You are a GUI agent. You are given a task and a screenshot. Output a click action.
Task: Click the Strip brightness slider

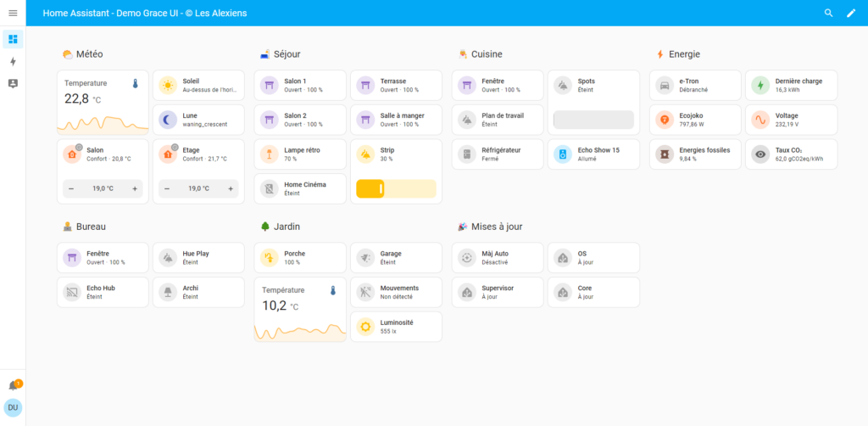(x=397, y=189)
